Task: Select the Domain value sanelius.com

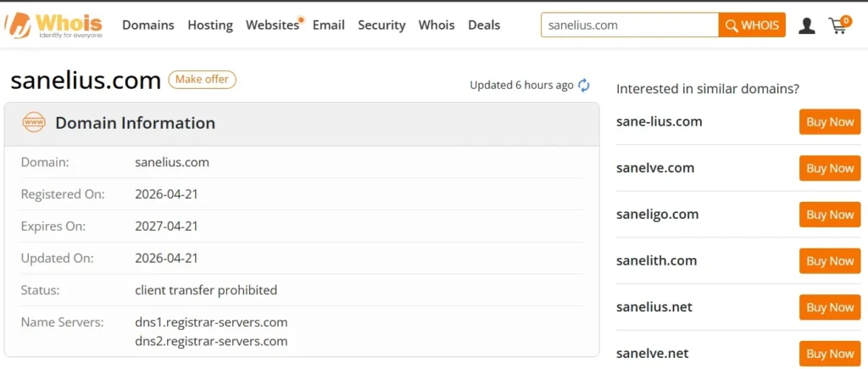Action: click(172, 162)
